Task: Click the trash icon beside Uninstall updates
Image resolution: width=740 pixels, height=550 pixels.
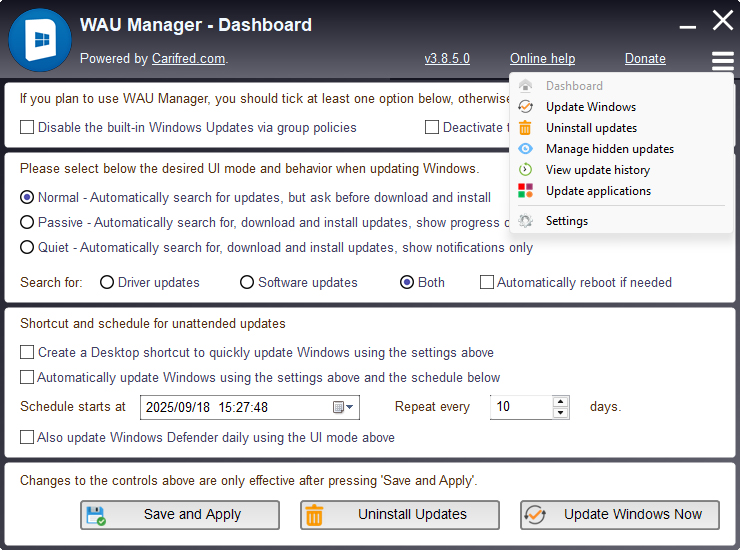Action: (525, 128)
